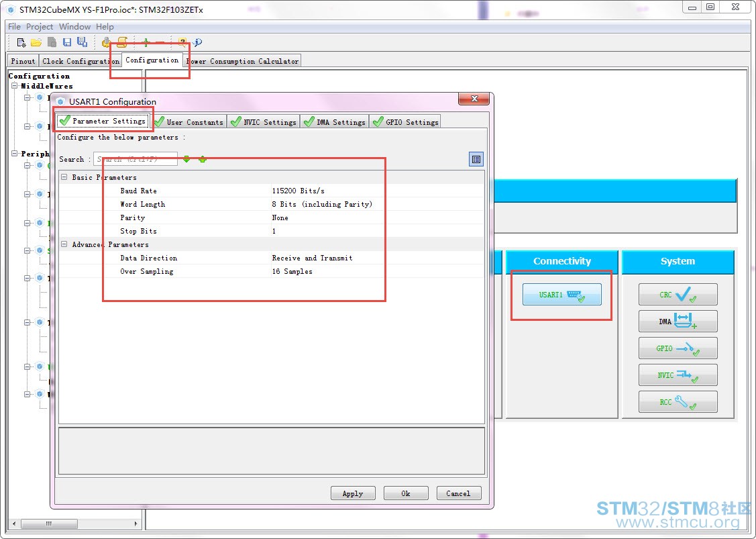Change the 16 Samples value
The image size is (756, 539).
[292, 271]
